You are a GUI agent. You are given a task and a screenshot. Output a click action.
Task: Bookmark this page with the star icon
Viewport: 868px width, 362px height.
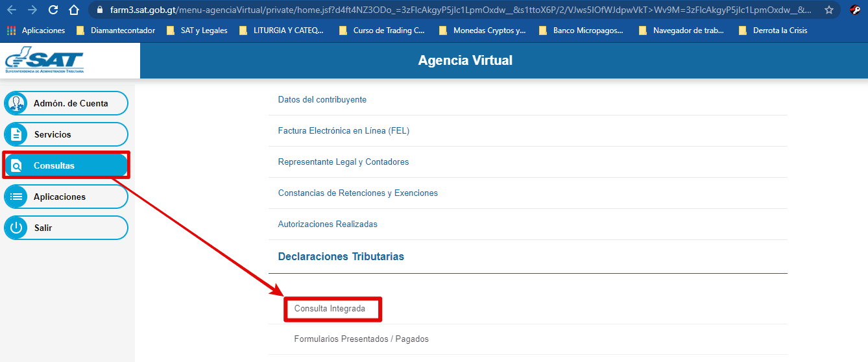[828, 10]
